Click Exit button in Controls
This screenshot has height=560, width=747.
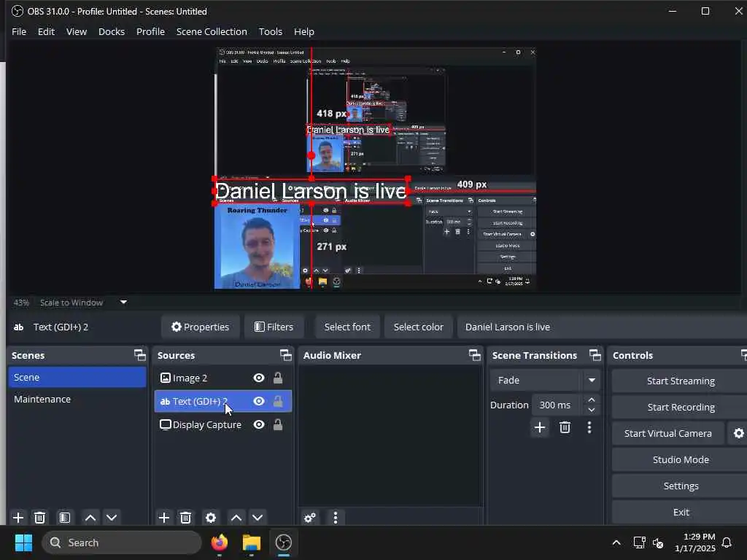[x=681, y=512]
